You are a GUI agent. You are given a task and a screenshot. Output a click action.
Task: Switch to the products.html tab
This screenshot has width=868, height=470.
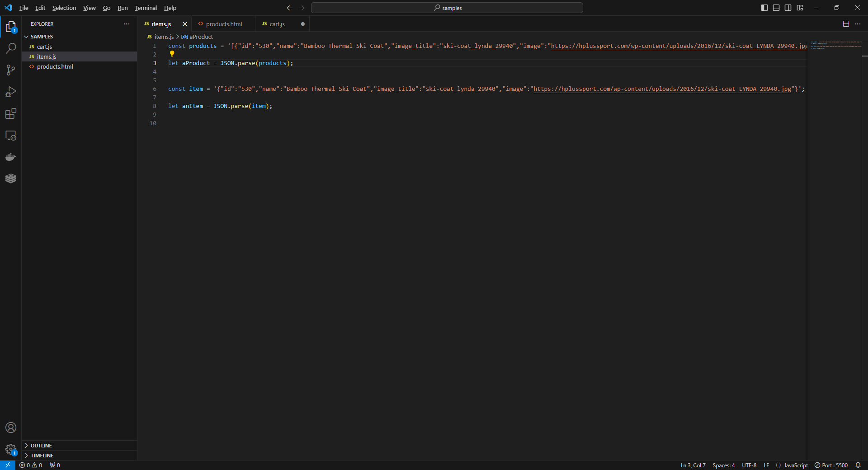click(x=223, y=24)
